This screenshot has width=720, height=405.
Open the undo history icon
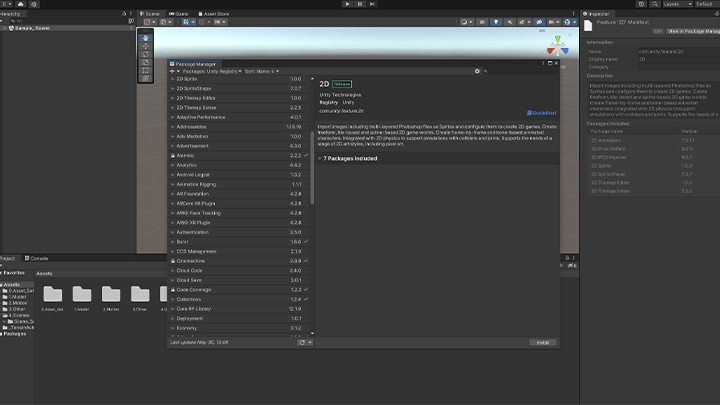[x=641, y=4]
